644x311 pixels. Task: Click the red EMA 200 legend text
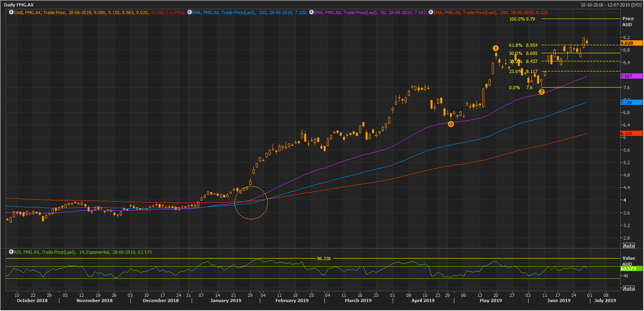[491, 13]
